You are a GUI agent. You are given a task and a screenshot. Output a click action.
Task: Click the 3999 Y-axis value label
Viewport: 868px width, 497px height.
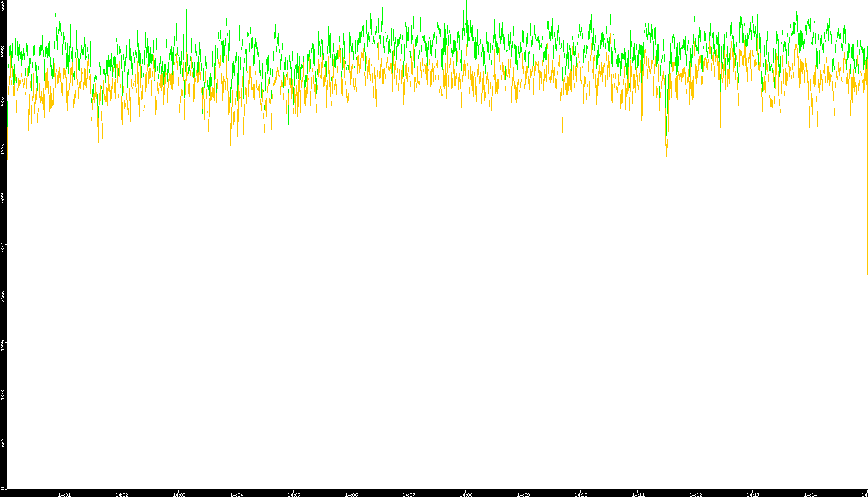pyautogui.click(x=3, y=199)
